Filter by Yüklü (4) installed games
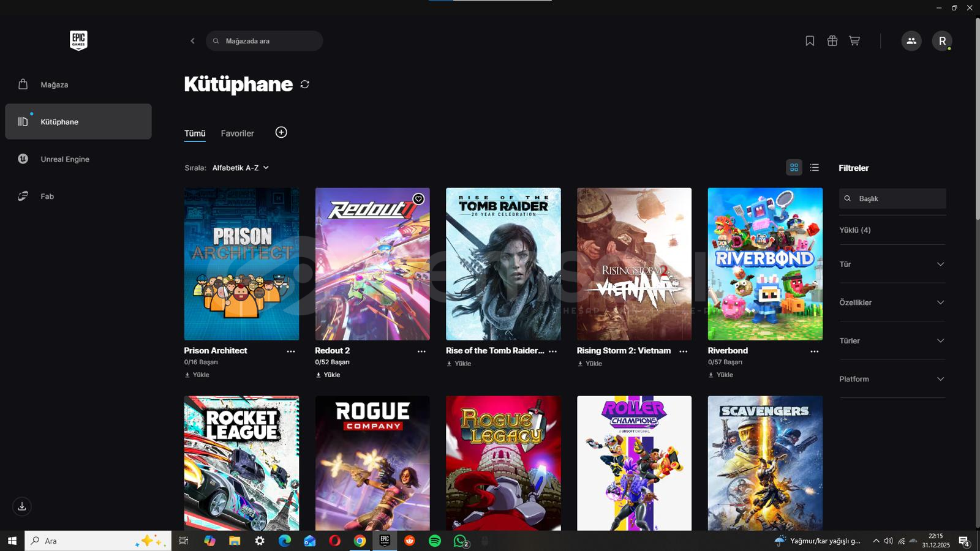This screenshot has width=980, height=551. coord(855,230)
